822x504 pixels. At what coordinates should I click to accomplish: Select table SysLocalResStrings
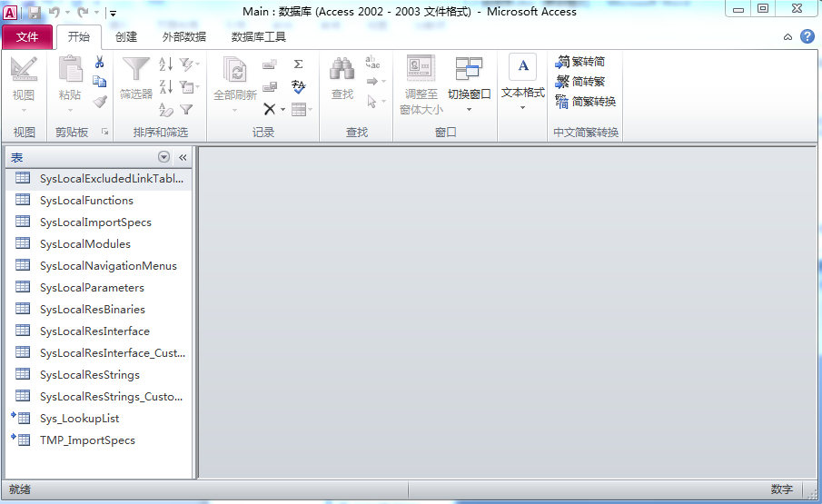click(x=99, y=374)
